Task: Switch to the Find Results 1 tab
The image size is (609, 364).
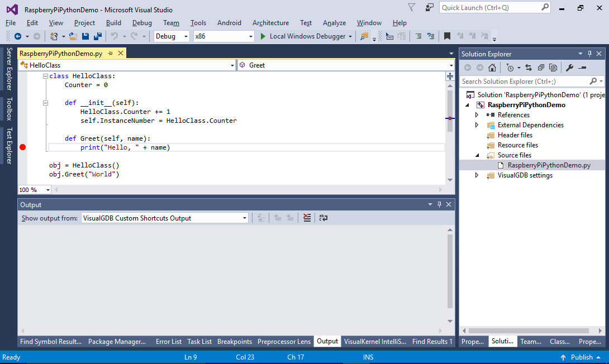Action: [x=432, y=342]
